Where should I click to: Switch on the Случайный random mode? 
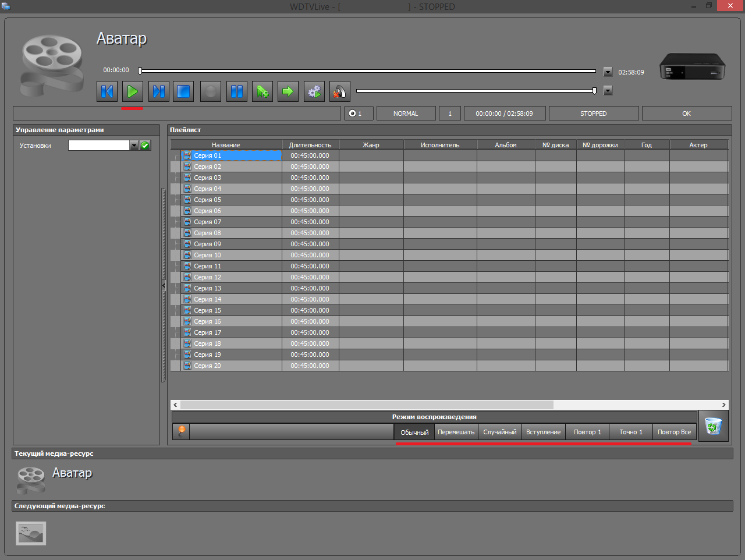coord(500,432)
